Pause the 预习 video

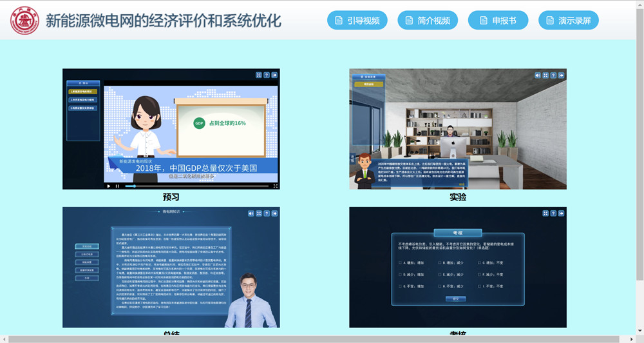pos(117,186)
